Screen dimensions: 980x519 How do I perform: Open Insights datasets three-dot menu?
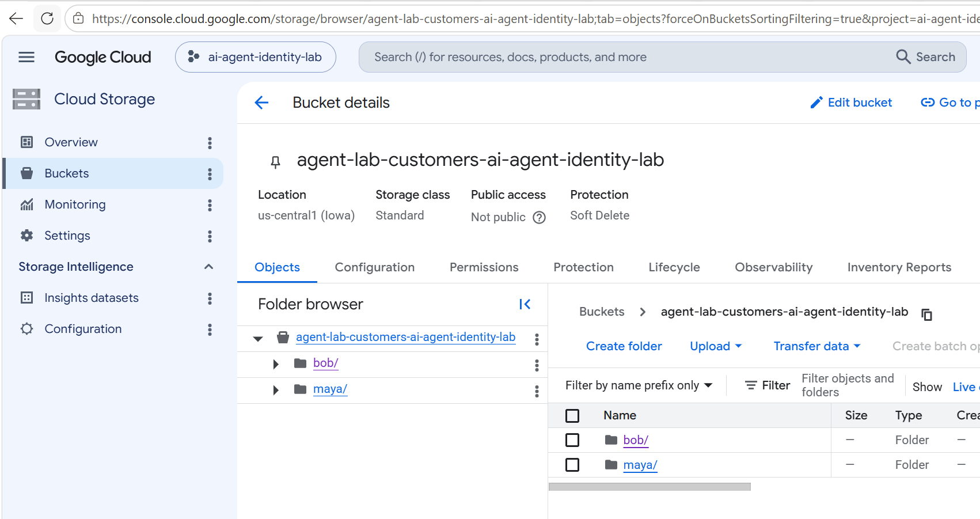click(x=210, y=298)
